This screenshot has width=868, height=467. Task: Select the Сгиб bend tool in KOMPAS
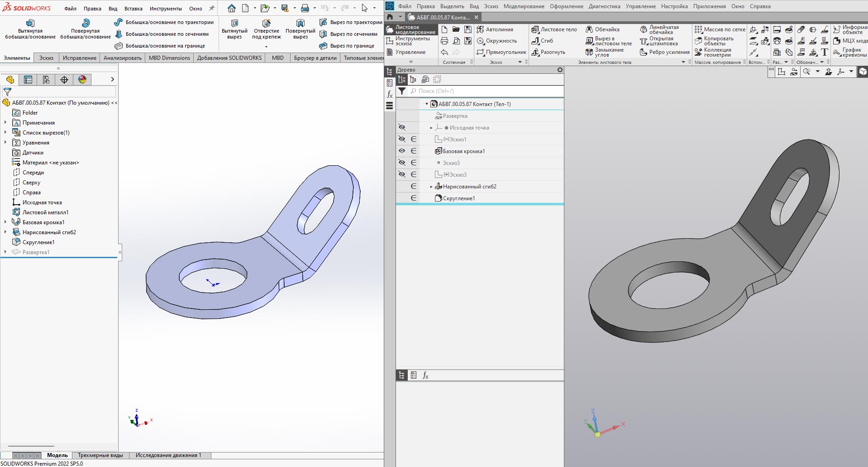coord(542,41)
